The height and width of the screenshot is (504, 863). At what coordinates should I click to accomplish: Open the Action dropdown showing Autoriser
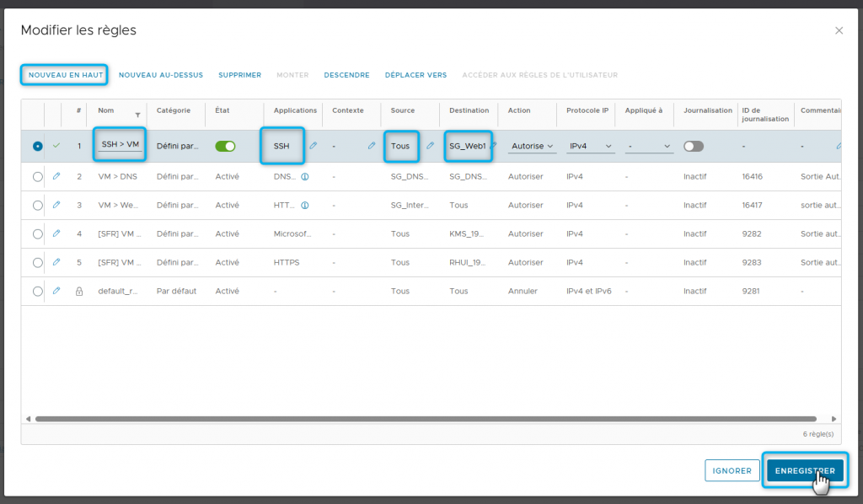pyautogui.click(x=532, y=146)
